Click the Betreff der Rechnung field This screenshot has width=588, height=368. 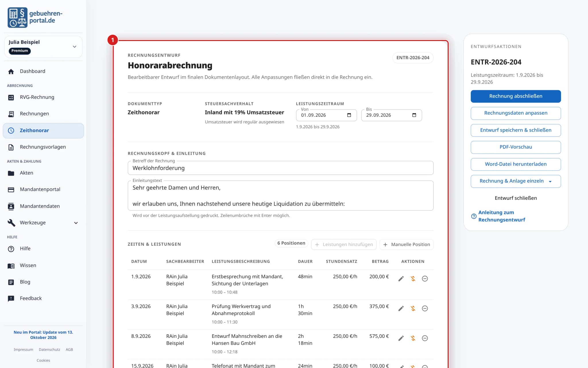281,168
